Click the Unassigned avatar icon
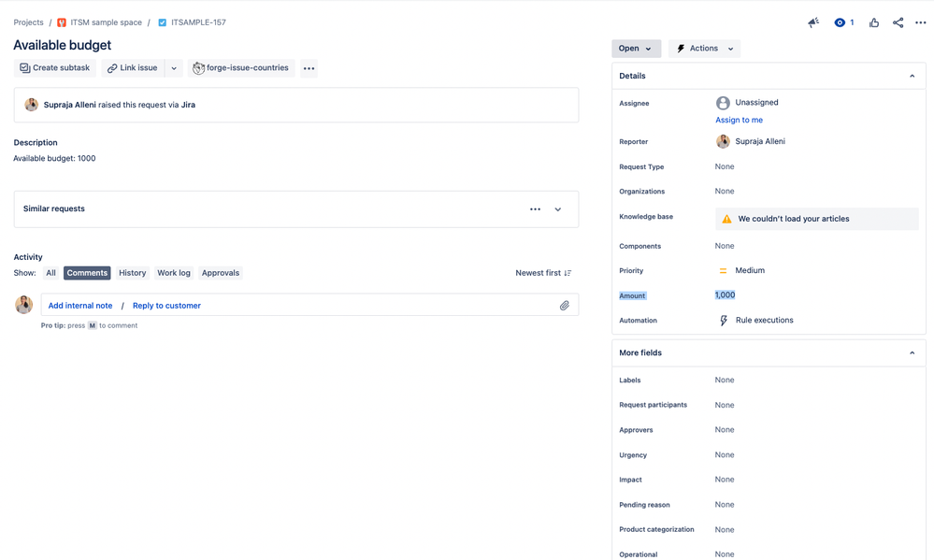Image resolution: width=934 pixels, height=560 pixels. point(723,103)
